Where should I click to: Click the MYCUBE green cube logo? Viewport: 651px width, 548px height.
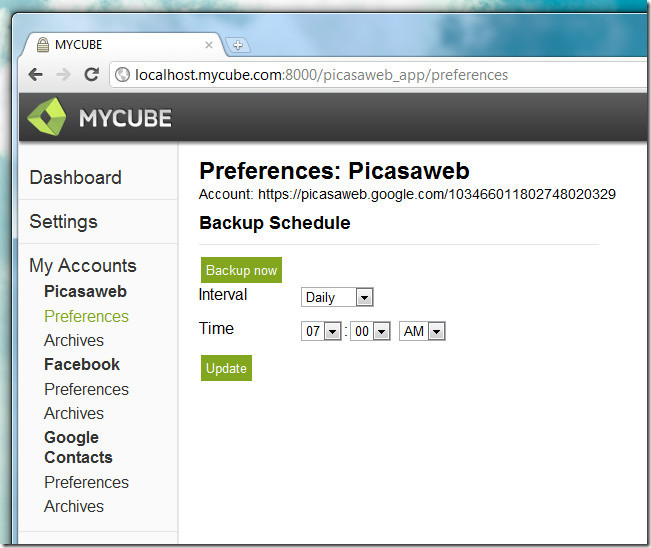[46, 117]
